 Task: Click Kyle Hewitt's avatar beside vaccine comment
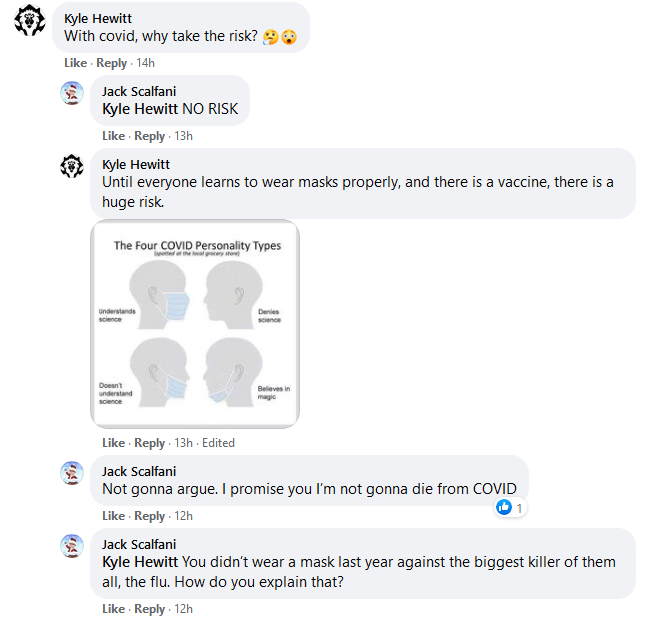point(72,166)
